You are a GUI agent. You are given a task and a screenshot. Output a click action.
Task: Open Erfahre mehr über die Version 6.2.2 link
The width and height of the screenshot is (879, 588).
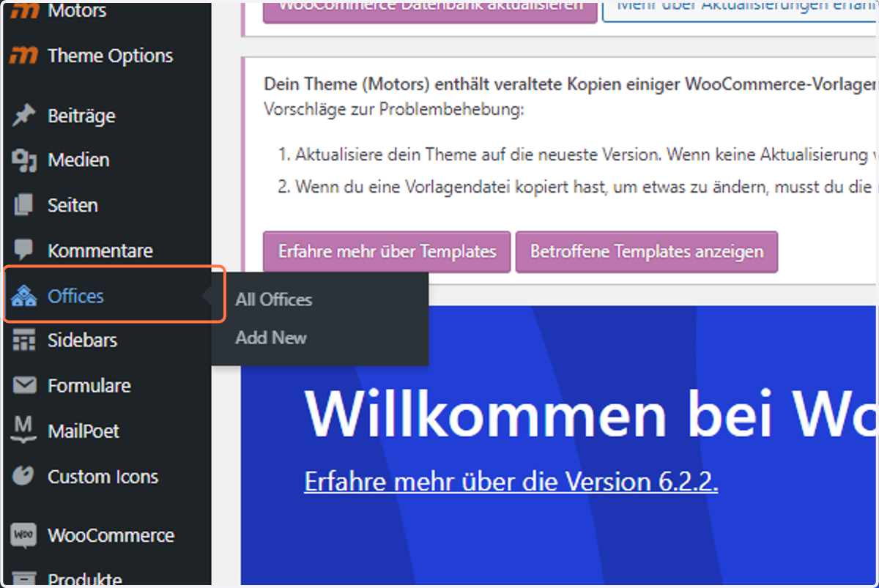point(511,482)
